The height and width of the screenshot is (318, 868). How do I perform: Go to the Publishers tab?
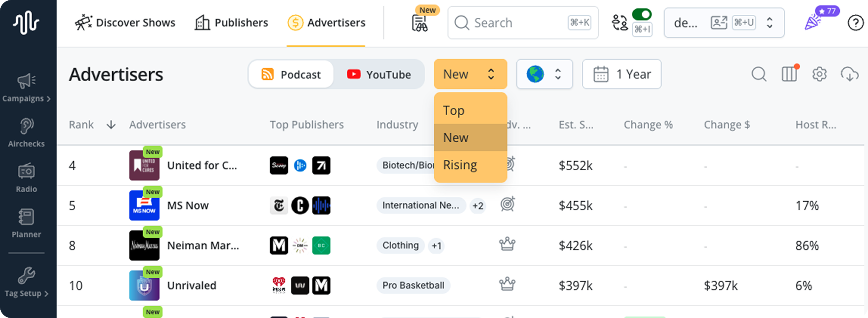[231, 23]
